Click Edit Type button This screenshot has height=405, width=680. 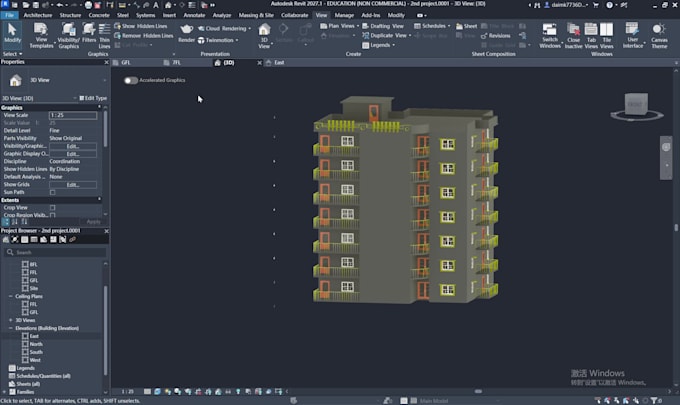click(x=93, y=98)
